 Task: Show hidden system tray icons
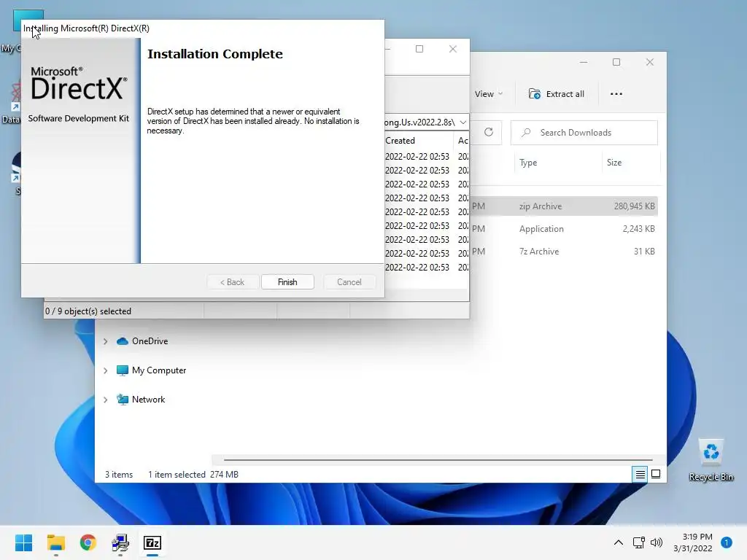618,542
